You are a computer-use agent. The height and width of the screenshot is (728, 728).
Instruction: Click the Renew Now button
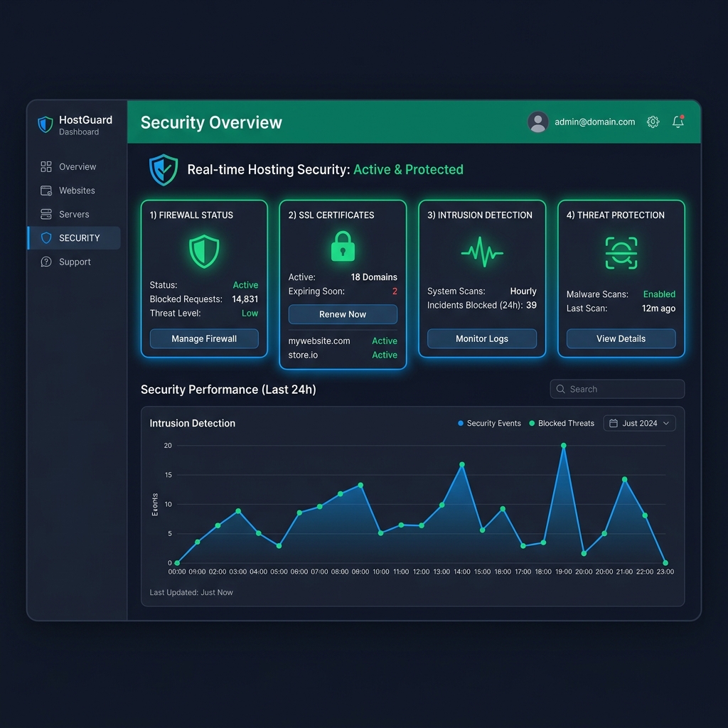[x=343, y=314]
